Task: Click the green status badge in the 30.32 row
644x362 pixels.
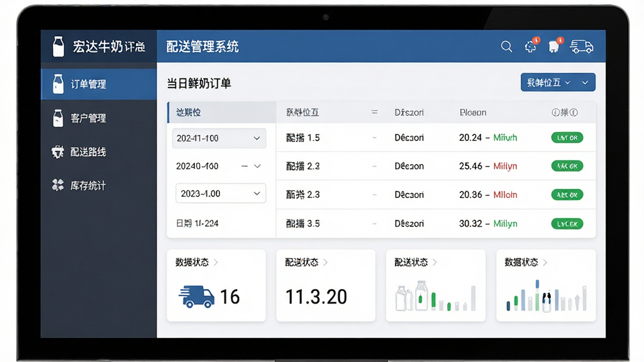Action: [x=567, y=224]
